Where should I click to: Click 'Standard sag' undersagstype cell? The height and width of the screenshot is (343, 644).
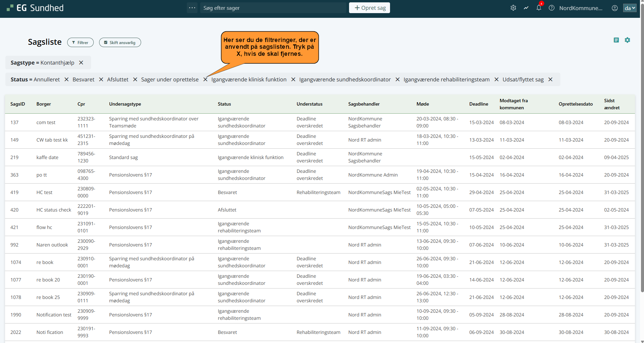(123, 157)
